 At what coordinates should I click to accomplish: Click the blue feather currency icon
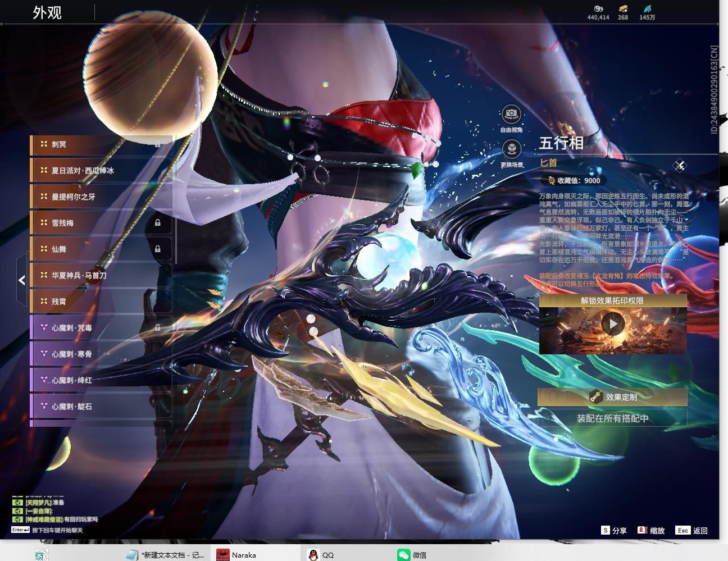(647, 8)
